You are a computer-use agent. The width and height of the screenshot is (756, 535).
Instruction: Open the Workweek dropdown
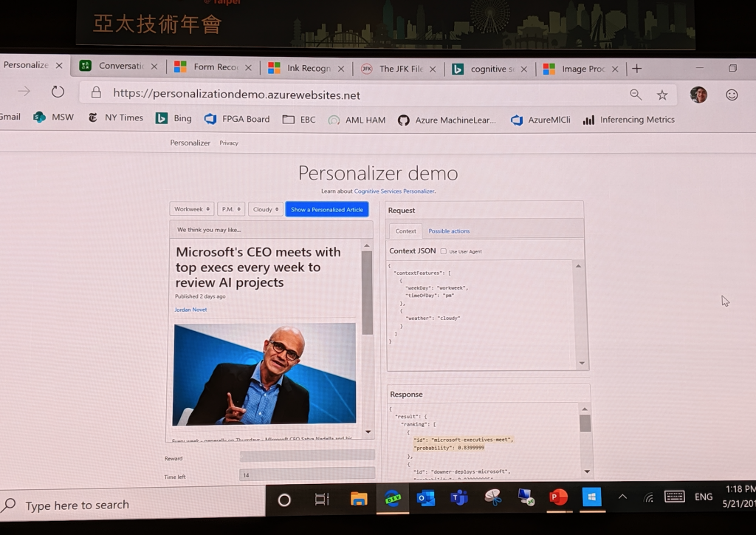tap(192, 209)
